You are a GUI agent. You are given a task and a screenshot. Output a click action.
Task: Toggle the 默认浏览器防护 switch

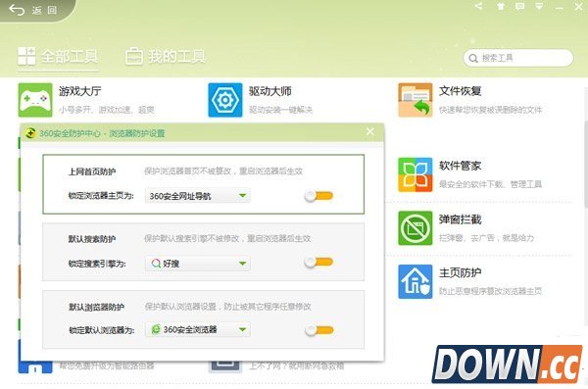[x=318, y=330]
